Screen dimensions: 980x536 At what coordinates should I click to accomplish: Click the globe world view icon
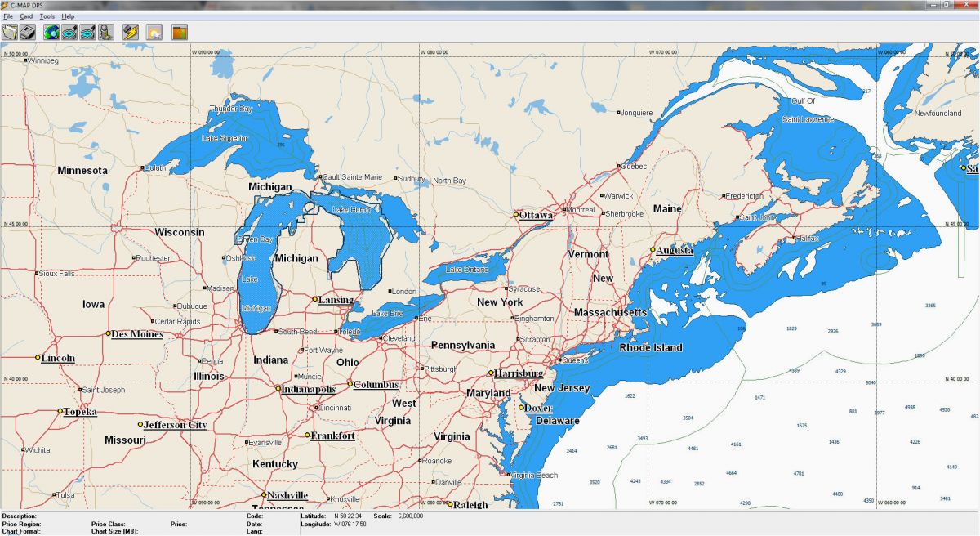(x=51, y=32)
